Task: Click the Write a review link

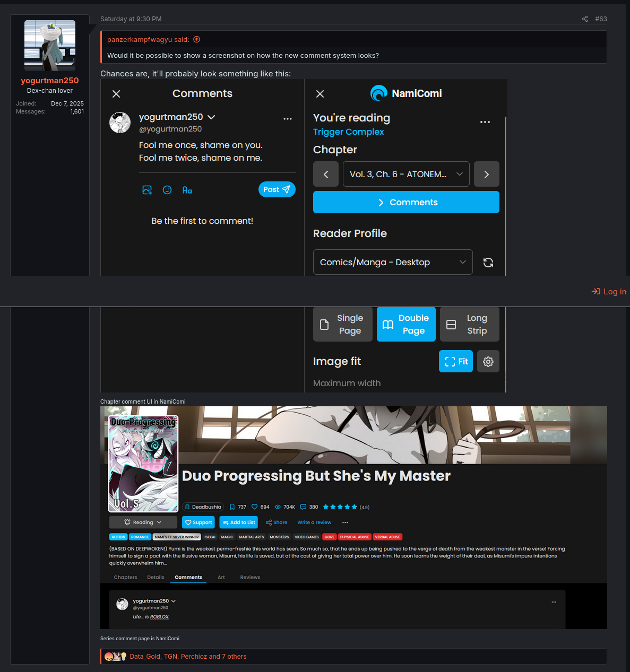Action: tap(314, 522)
